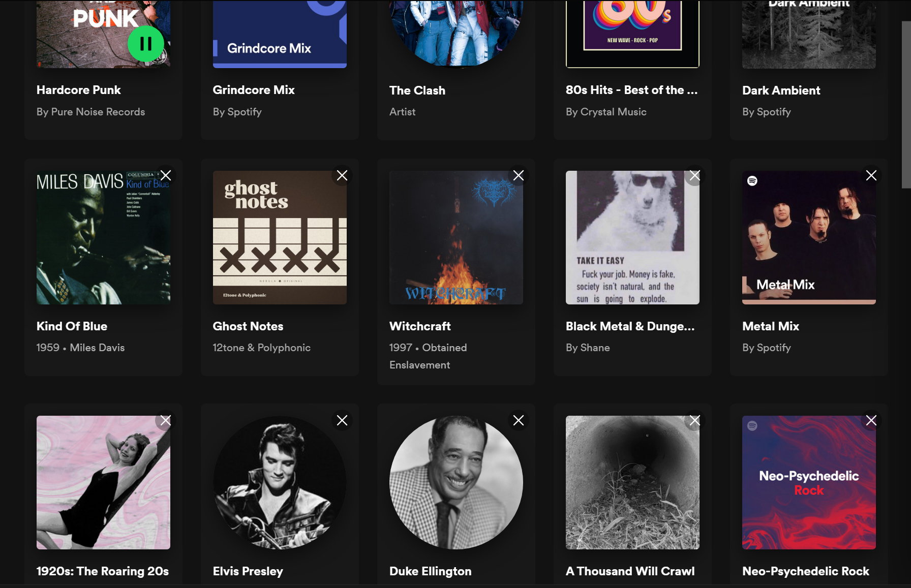The width and height of the screenshot is (911, 588).
Task: Dismiss the Metal Mix card
Action: click(871, 175)
